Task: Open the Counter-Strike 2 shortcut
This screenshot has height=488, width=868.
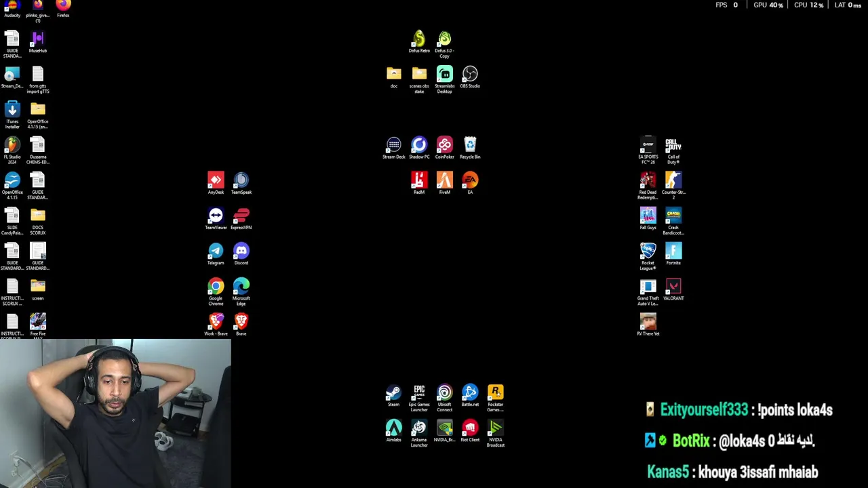Action: pyautogui.click(x=673, y=186)
